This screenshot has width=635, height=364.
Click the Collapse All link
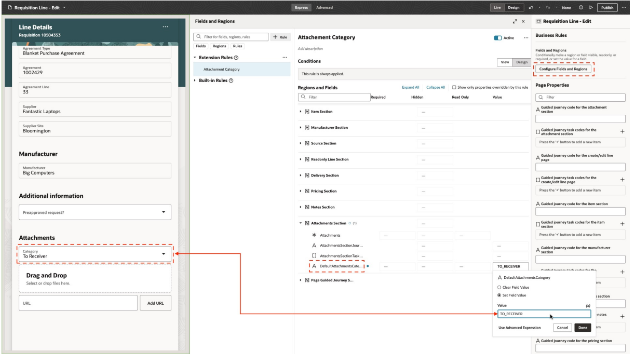(436, 87)
